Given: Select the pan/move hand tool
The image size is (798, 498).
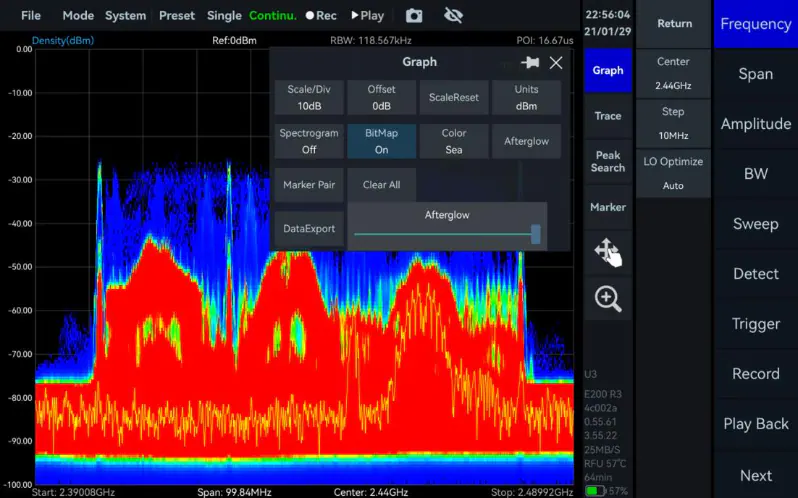Looking at the screenshot, I should [x=608, y=252].
